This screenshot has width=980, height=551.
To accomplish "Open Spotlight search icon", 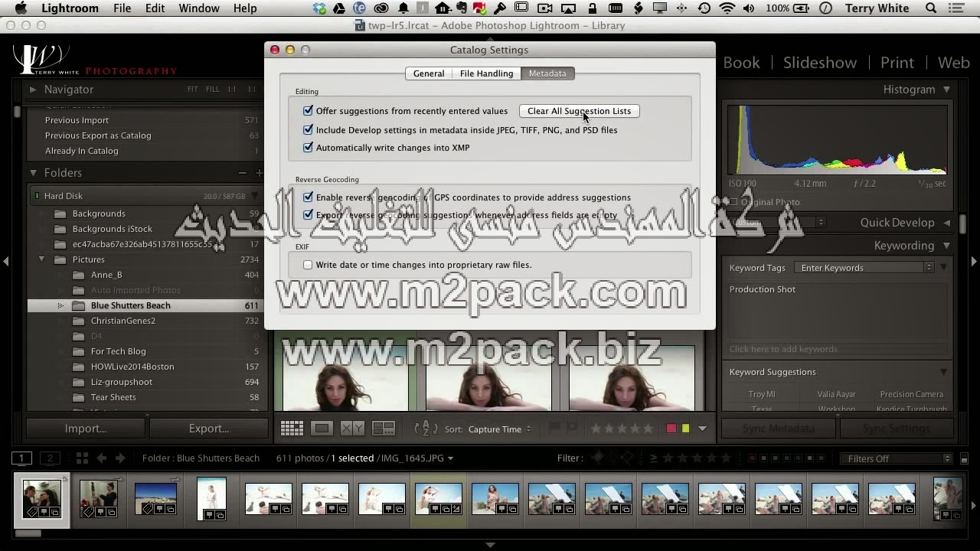I will click(x=931, y=8).
